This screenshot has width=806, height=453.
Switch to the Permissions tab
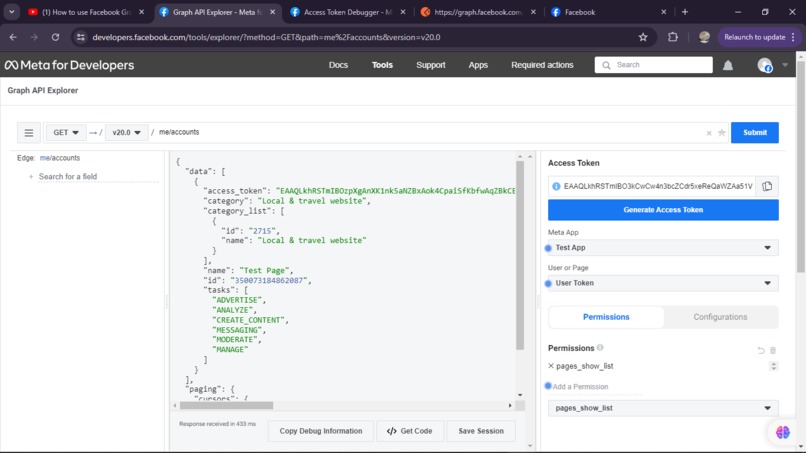tap(606, 317)
